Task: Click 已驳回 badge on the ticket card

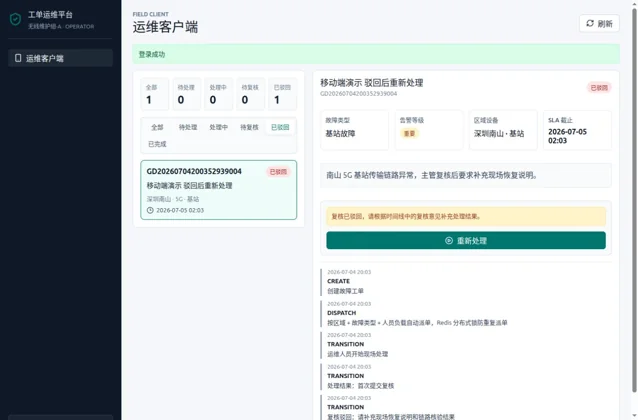Action: tap(278, 172)
